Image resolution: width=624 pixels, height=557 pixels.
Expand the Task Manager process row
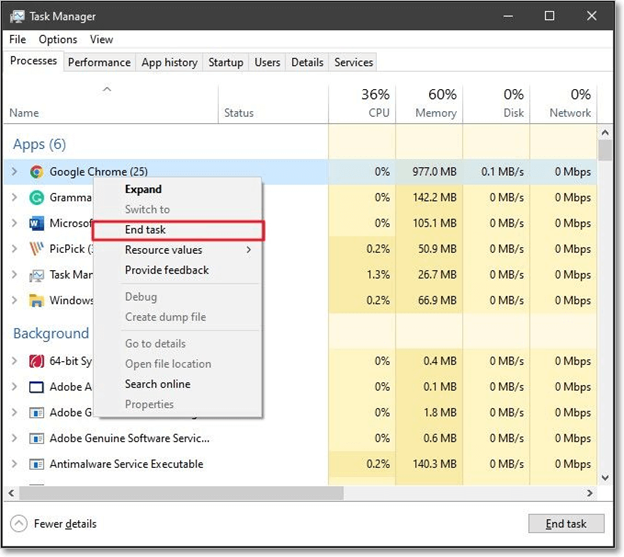click(x=14, y=275)
